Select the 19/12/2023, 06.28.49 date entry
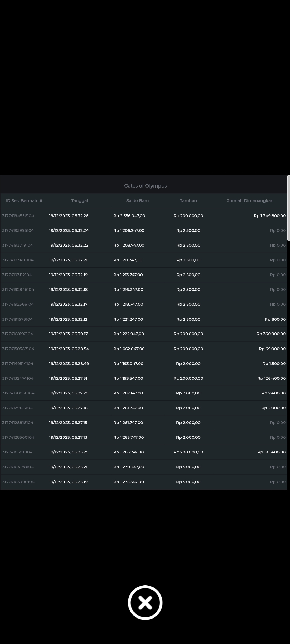Image resolution: width=290 pixels, height=644 pixels. click(69, 364)
